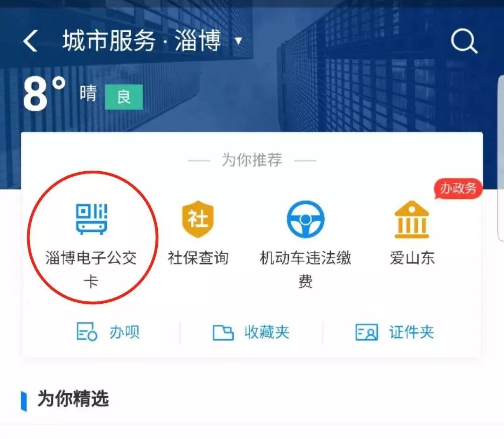Open the 证件夹 tab label
Viewport: 504px width, 439px height.
click(x=412, y=332)
